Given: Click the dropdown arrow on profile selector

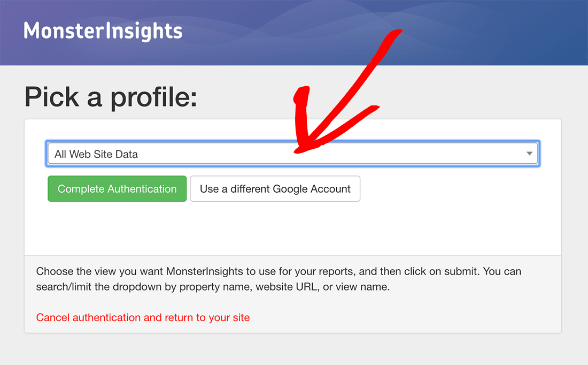Looking at the screenshot, I should pos(529,154).
